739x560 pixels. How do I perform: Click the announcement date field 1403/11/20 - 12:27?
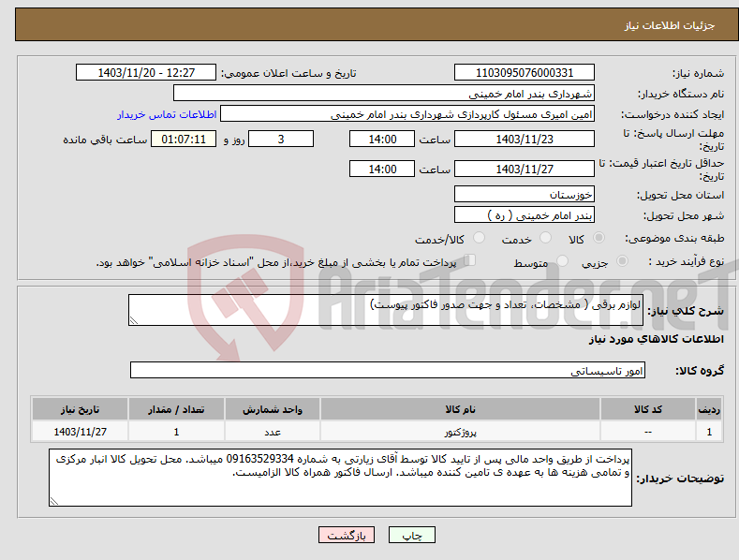point(146,73)
